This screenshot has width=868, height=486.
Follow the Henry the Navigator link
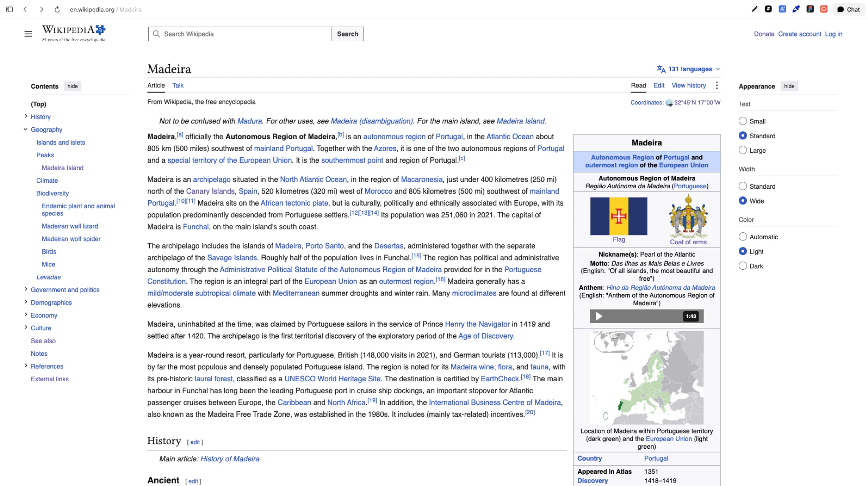pos(477,324)
